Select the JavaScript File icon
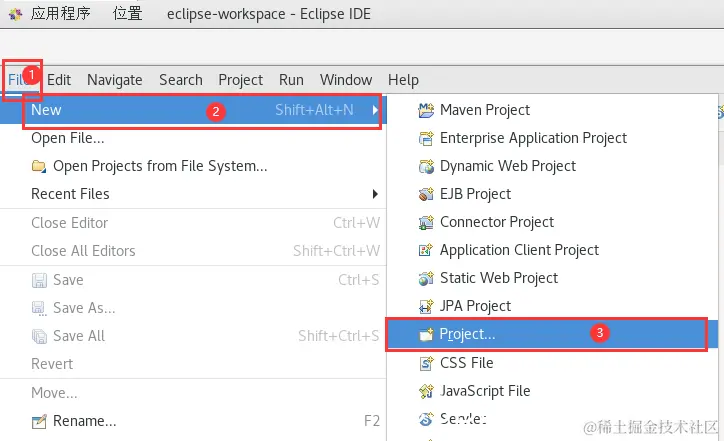 [426, 391]
